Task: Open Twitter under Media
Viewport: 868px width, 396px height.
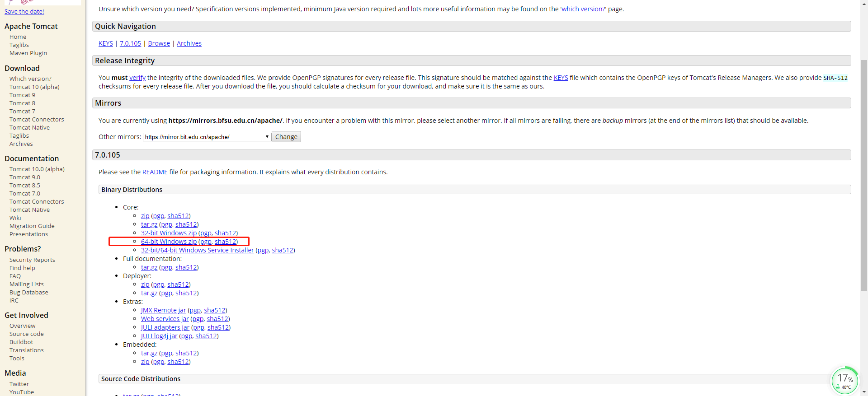Action: point(19,384)
